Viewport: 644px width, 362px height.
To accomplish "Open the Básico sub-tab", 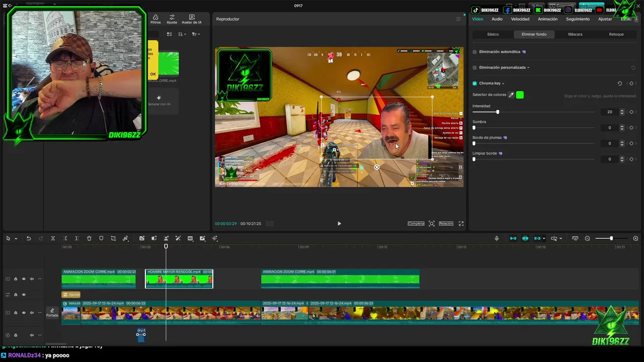I will coord(493,34).
